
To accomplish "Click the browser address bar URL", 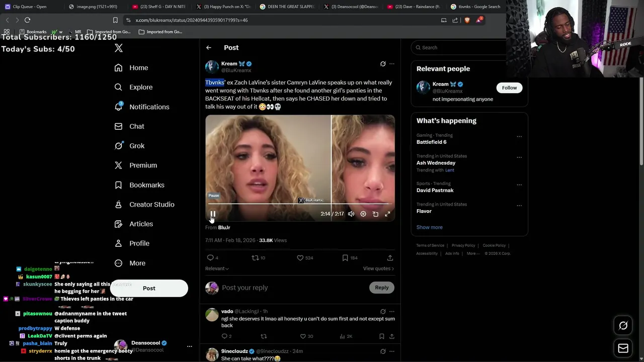I will click(x=192, y=20).
